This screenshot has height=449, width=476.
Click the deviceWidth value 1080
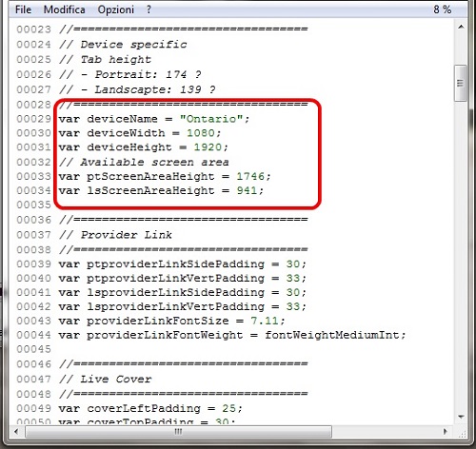201,133
